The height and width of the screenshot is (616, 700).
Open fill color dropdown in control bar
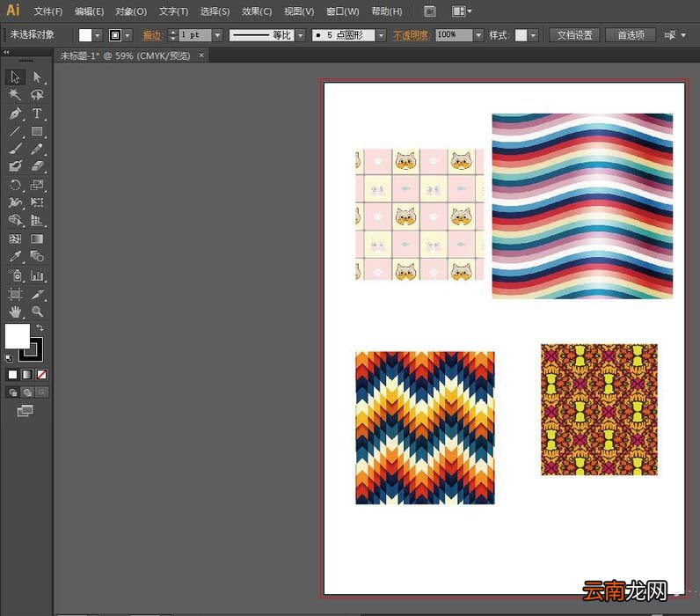pos(98,35)
